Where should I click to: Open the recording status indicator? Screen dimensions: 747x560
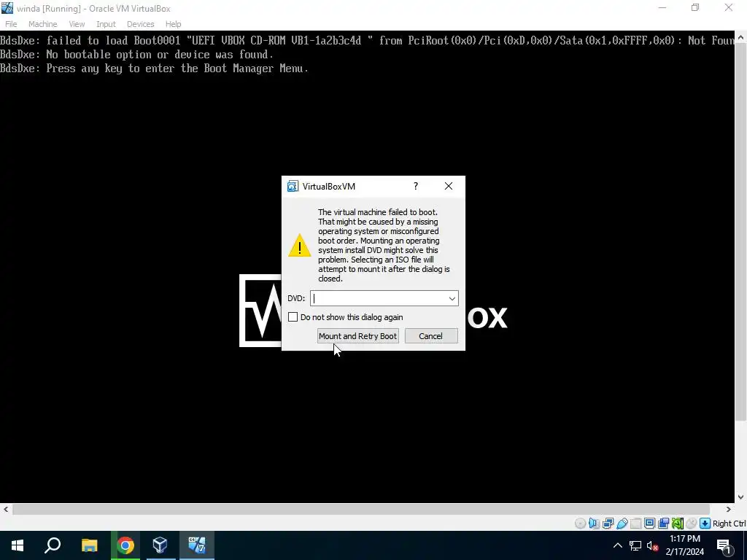[664, 524]
